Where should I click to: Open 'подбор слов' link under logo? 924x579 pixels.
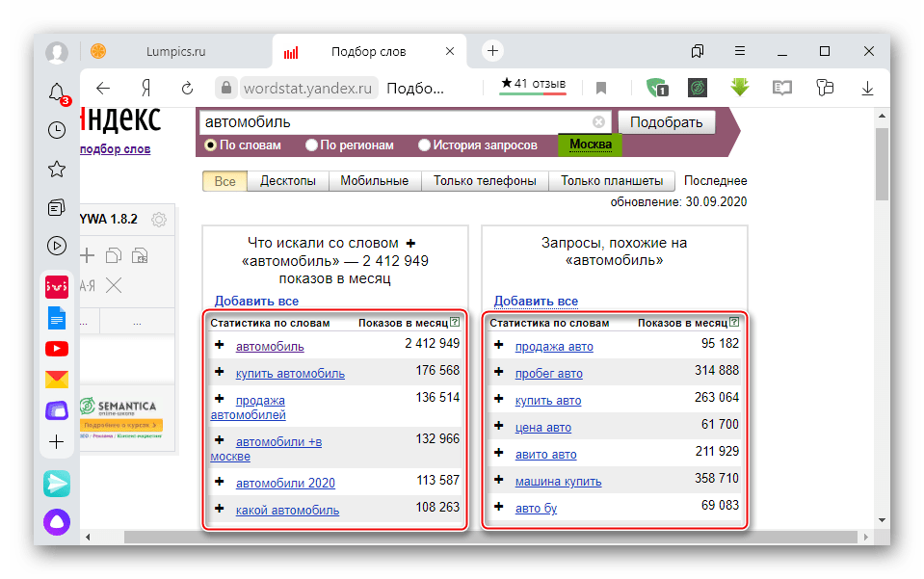[115, 149]
